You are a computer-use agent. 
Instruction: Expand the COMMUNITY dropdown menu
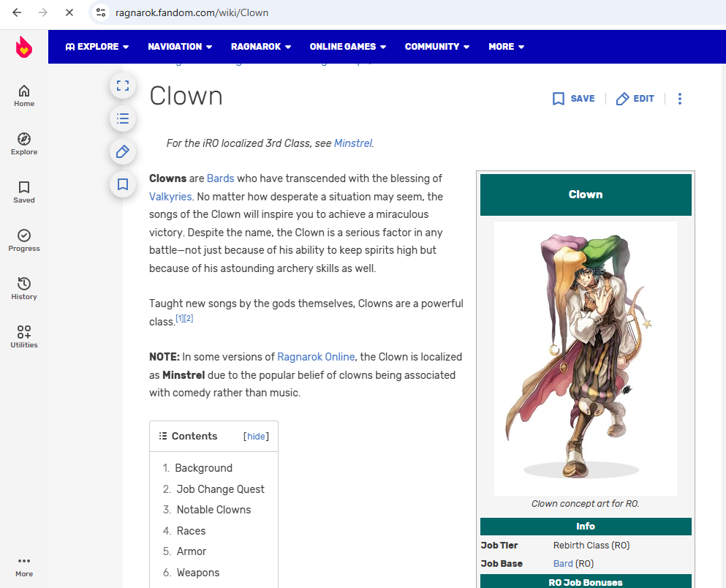click(437, 47)
